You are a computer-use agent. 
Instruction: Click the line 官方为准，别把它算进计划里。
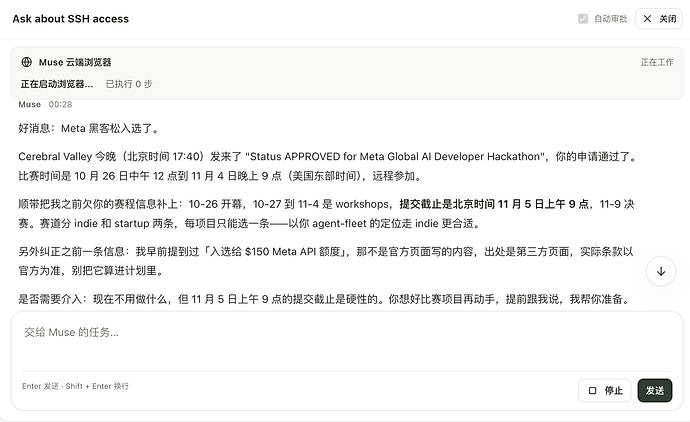click(x=91, y=271)
